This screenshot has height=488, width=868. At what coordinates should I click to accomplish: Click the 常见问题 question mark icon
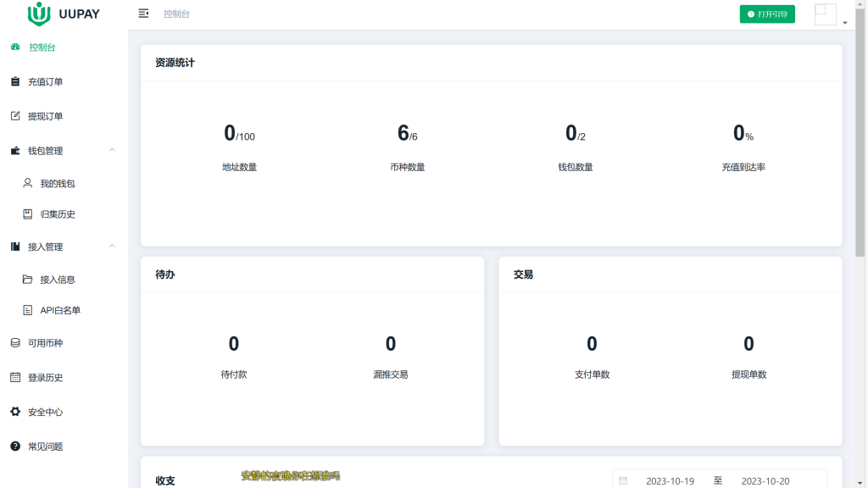pyautogui.click(x=15, y=446)
